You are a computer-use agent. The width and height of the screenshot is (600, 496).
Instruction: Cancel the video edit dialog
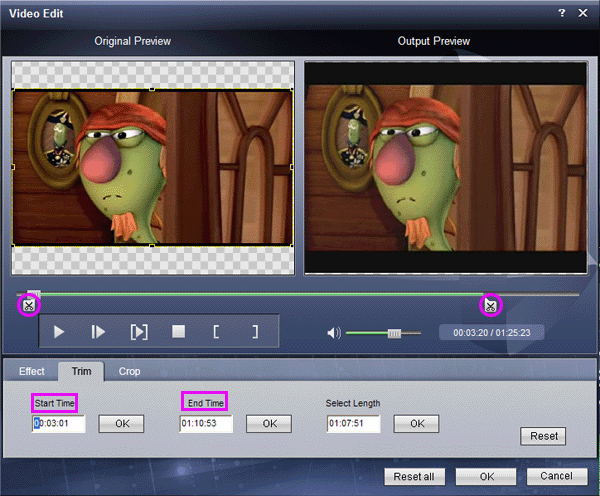point(557,476)
